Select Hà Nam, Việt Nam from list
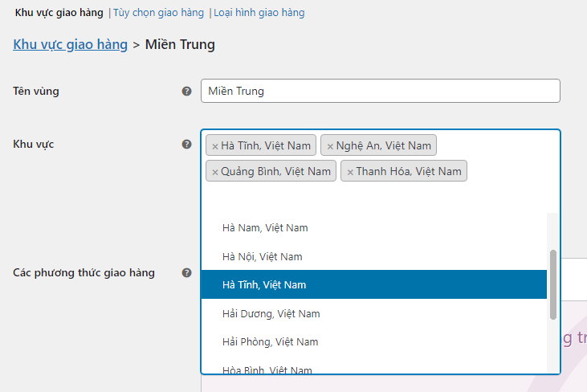Screen dimensions: 587x392 (x=265, y=228)
